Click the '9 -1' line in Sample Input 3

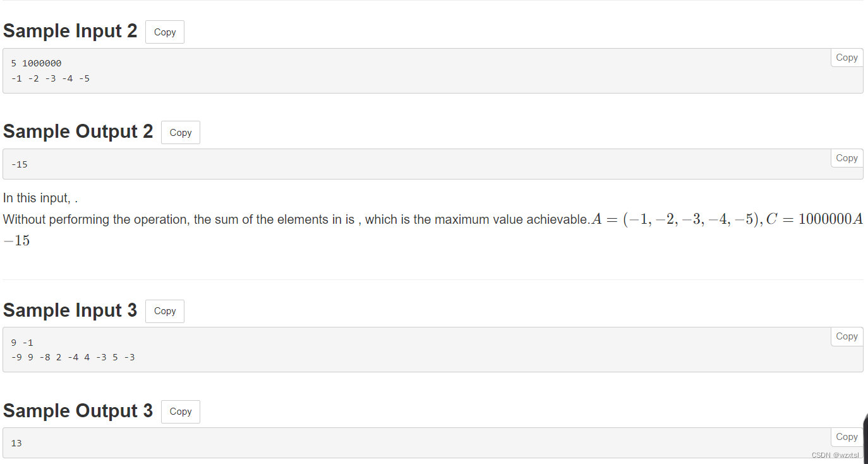tap(22, 343)
